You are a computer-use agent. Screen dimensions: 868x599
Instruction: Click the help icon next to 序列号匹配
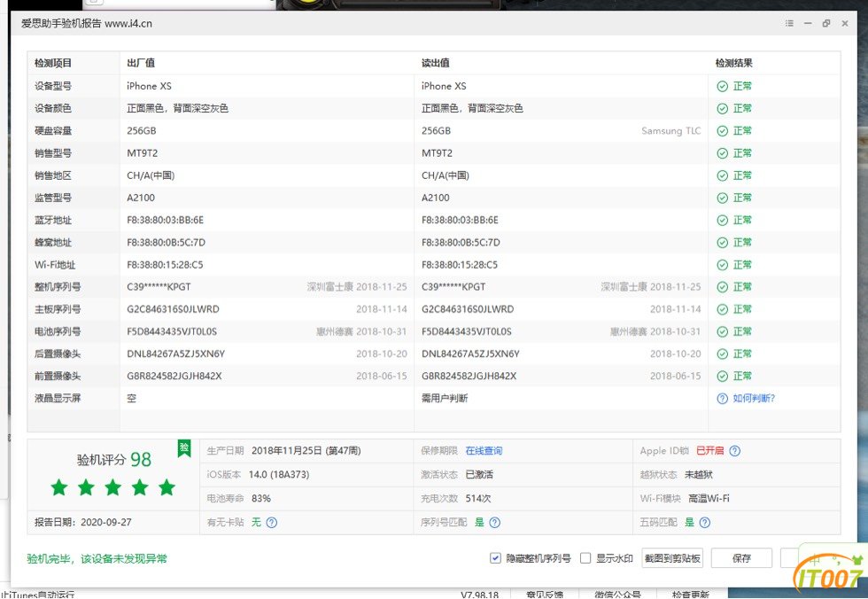(x=495, y=523)
